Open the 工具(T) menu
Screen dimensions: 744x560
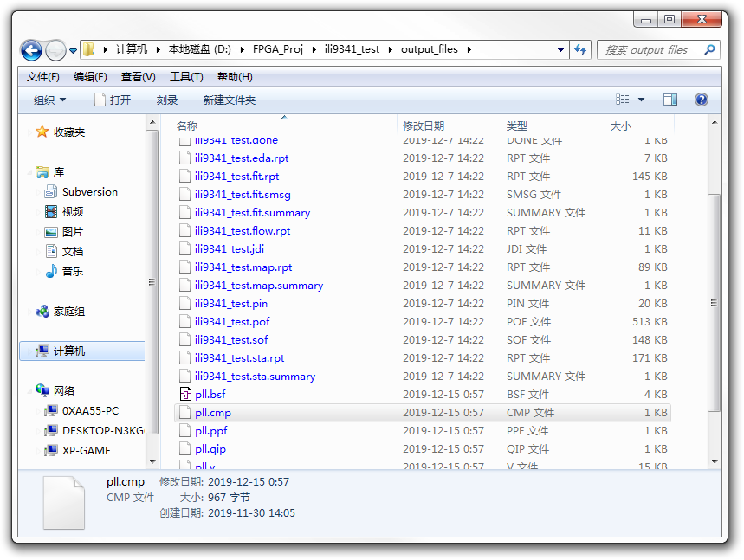tap(185, 77)
